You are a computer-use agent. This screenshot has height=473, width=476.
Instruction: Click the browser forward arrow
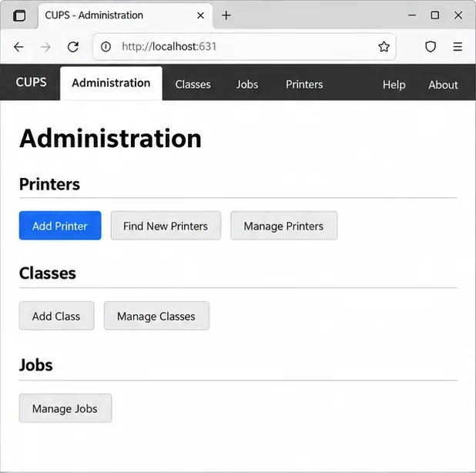[x=46, y=47]
